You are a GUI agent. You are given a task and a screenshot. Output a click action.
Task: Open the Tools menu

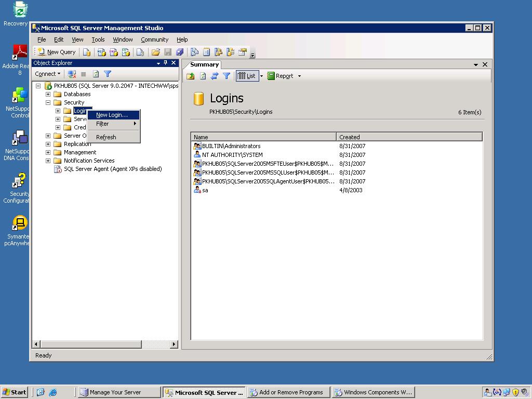click(x=98, y=39)
